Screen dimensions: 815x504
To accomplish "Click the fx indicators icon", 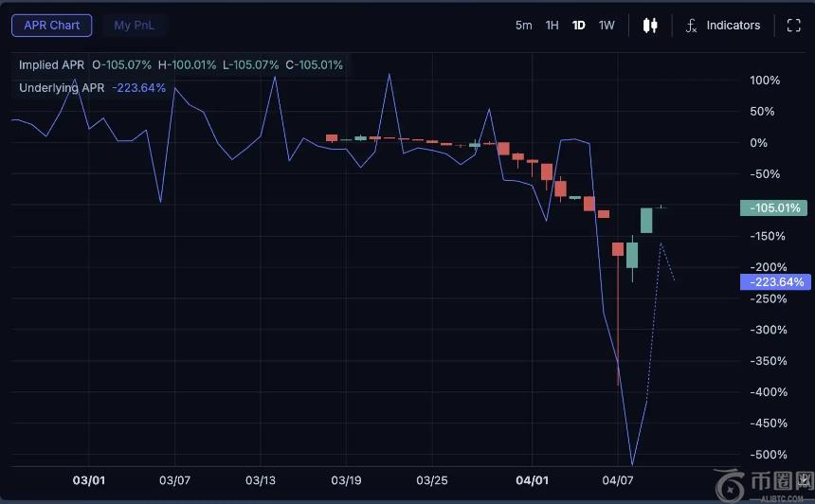I will pos(692,26).
